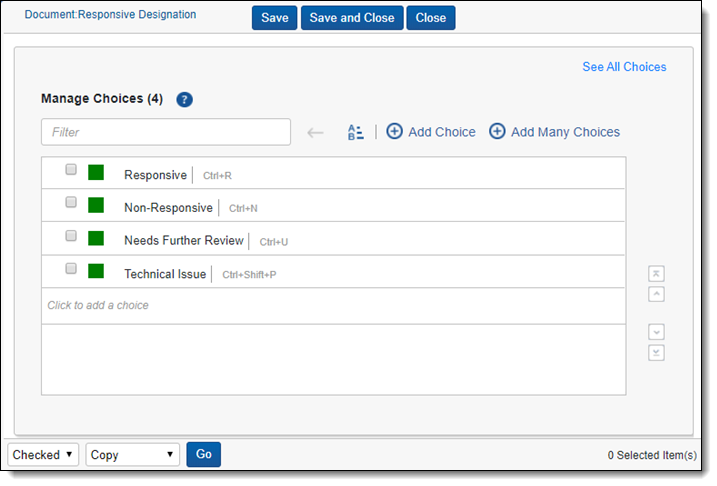This screenshot has width=717, height=486.
Task: Click the help question mark icon
Action: click(184, 99)
